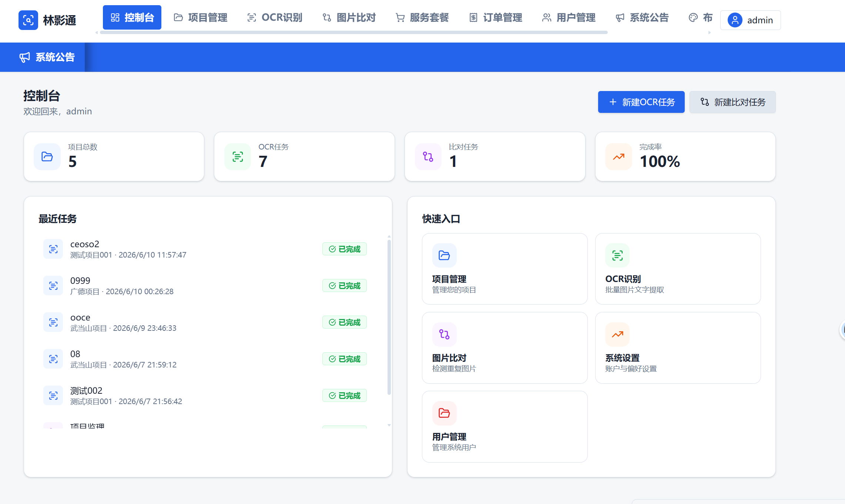The image size is (845, 504).
Task: Open the 控制台 dashboard tab
Action: pos(132,17)
